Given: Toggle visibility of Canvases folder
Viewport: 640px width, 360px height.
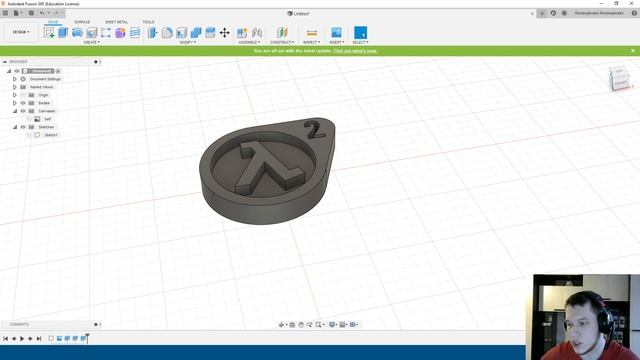Looking at the screenshot, I should [23, 111].
